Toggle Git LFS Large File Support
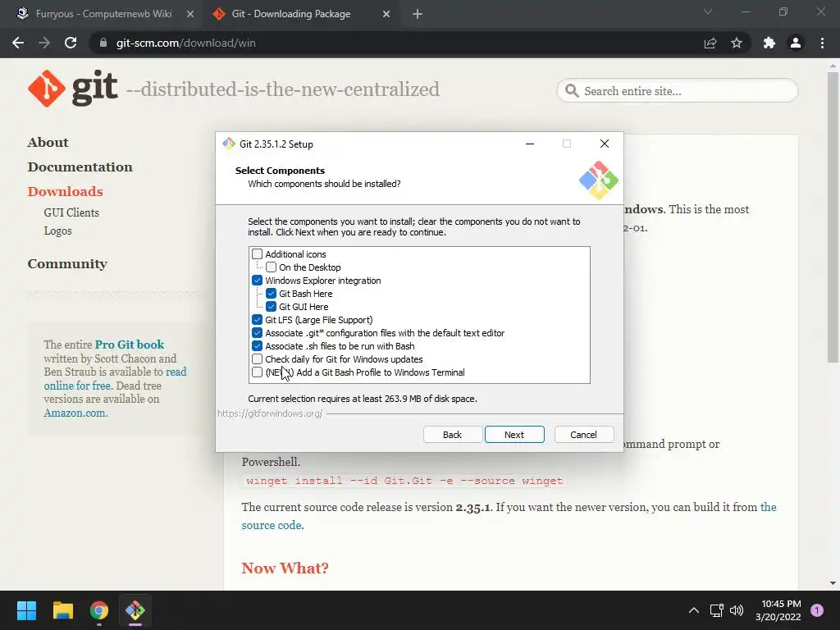Image resolution: width=840 pixels, height=630 pixels. tap(257, 320)
